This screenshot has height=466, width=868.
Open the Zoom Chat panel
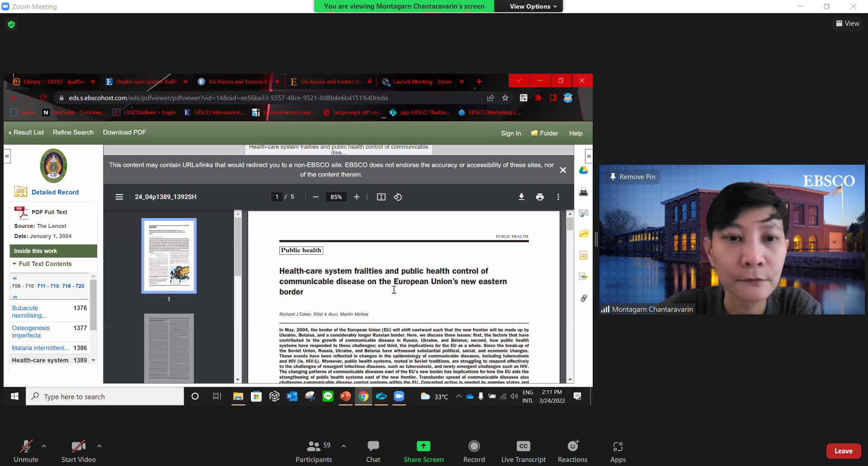coord(373,452)
